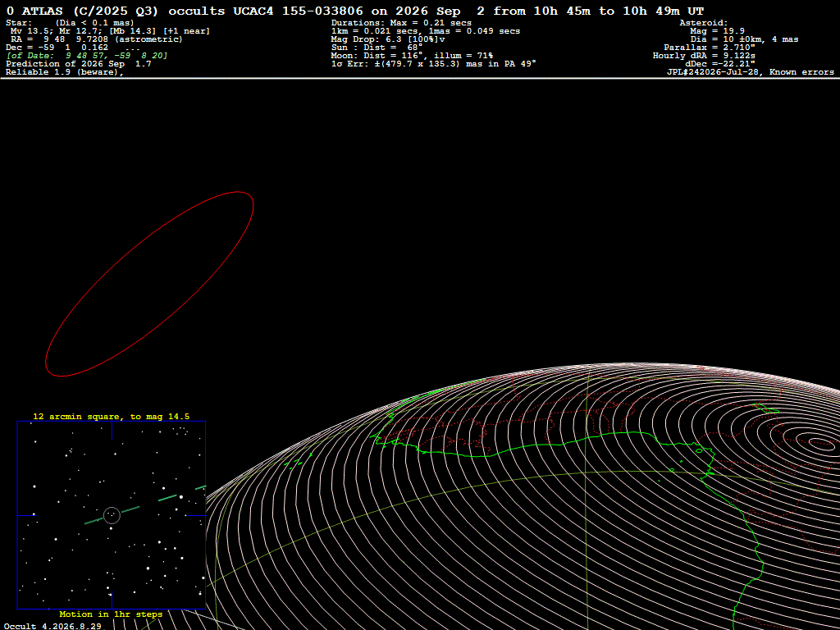
Task: Click the 'Hourly dRA = 9.122s' text
Action: point(704,56)
